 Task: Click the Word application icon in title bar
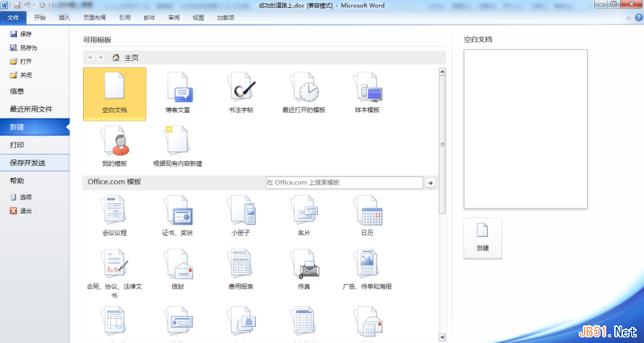(x=5, y=6)
